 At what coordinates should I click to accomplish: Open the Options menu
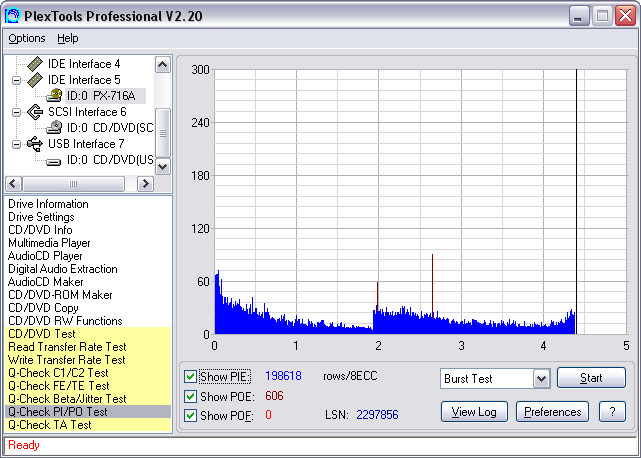click(x=27, y=38)
